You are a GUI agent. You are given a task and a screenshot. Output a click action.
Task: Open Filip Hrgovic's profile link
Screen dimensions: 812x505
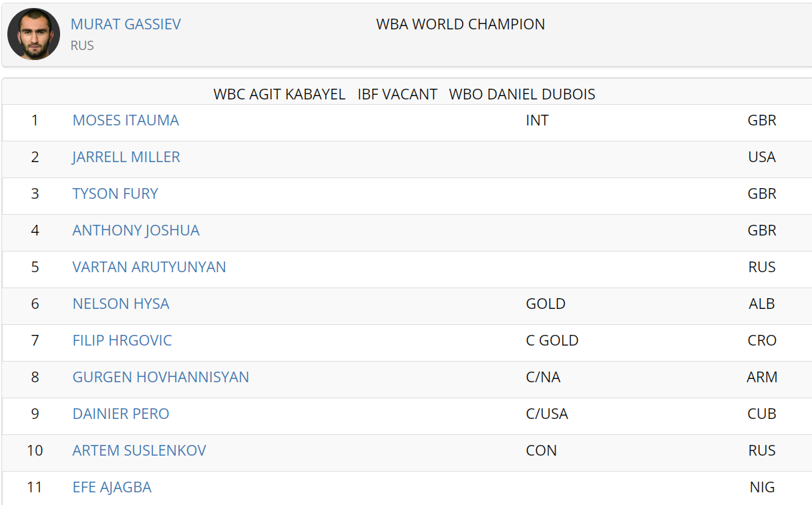pyautogui.click(x=122, y=340)
